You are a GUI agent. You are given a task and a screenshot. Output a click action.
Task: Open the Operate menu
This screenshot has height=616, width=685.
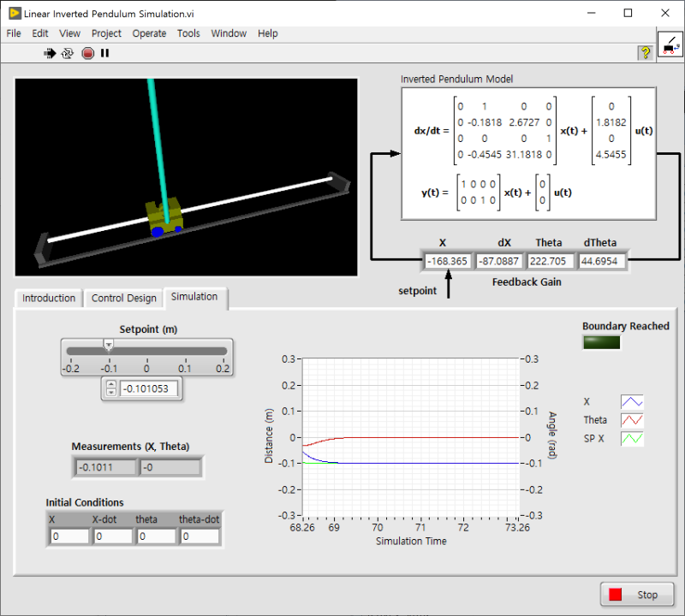tap(149, 33)
